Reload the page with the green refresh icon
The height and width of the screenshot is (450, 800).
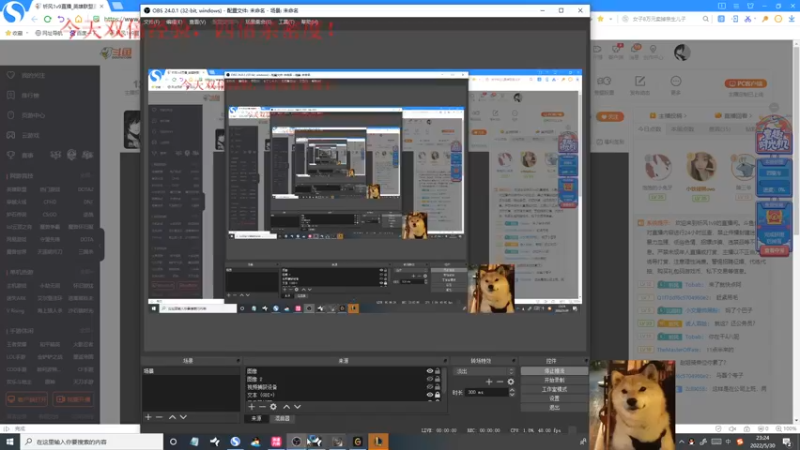tap(47, 19)
